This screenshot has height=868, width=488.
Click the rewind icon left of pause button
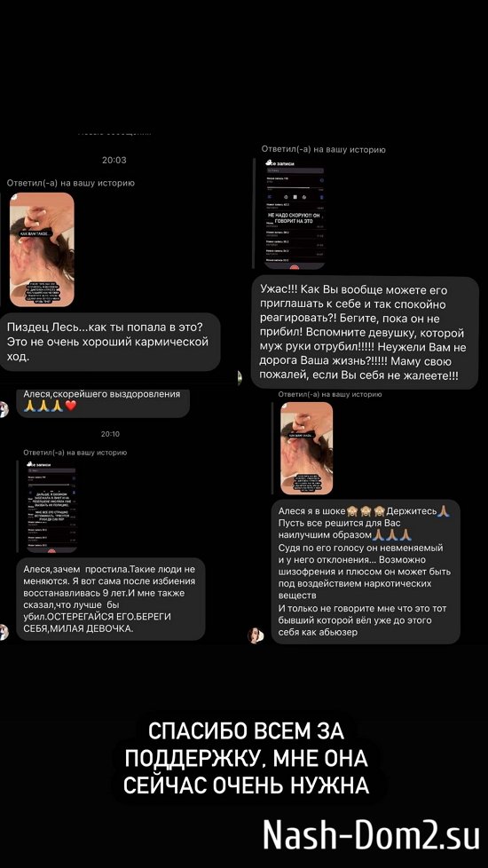click(286, 197)
